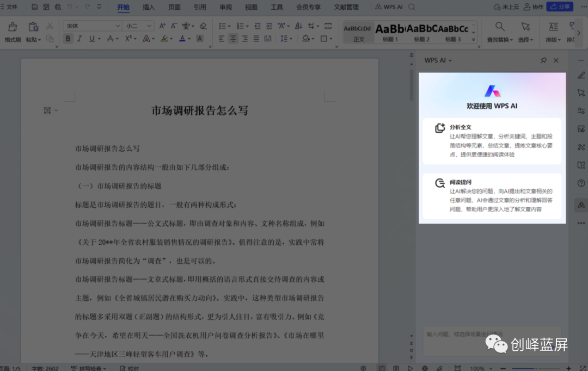Decrease font size with A- icon
The width and height of the screenshot is (588, 371).
point(174,26)
